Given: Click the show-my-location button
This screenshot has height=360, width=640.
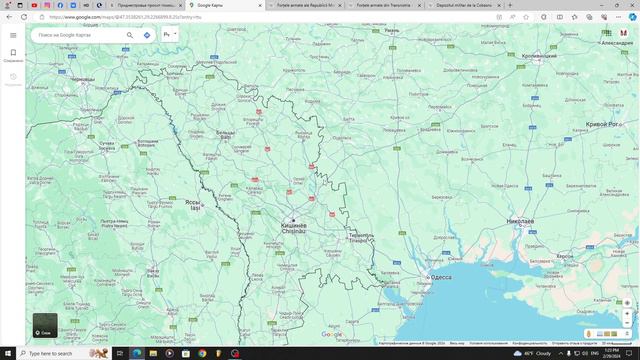Looking at the screenshot, I should [x=627, y=303].
